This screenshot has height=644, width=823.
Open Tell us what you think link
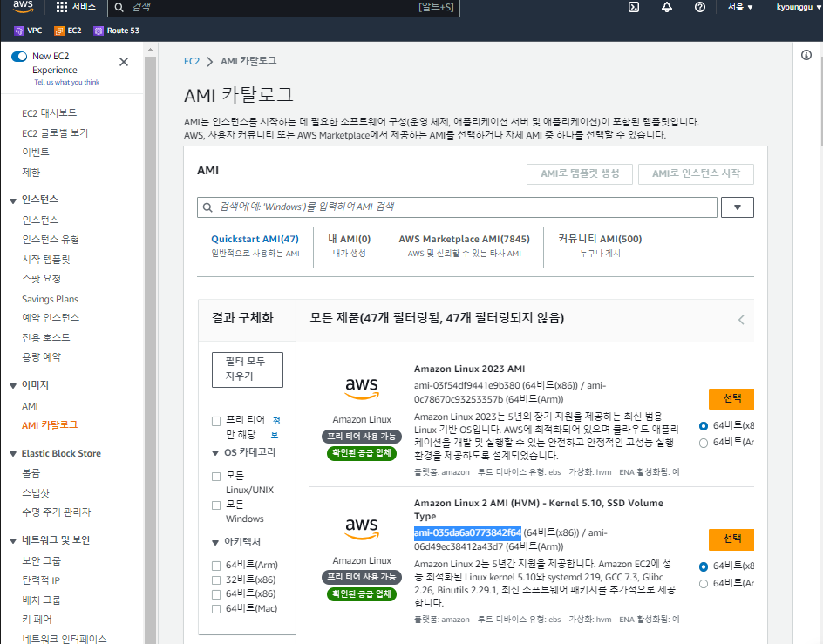pyautogui.click(x=66, y=83)
